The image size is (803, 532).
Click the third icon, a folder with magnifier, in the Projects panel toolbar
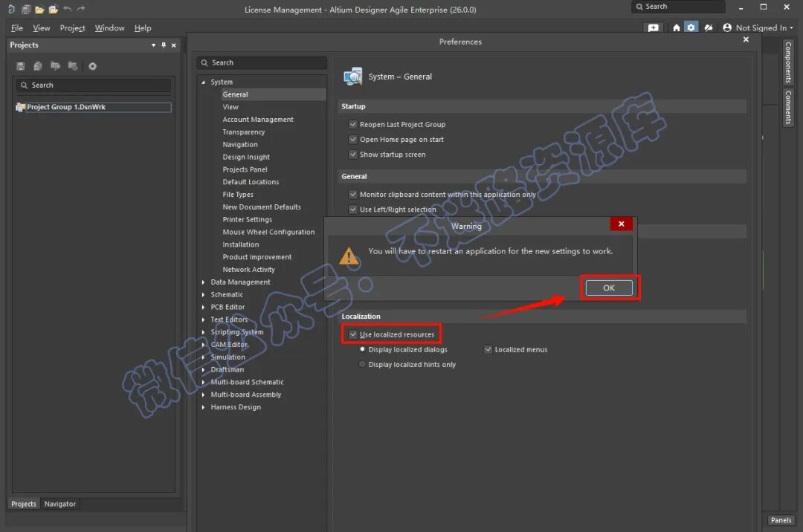tap(55, 66)
